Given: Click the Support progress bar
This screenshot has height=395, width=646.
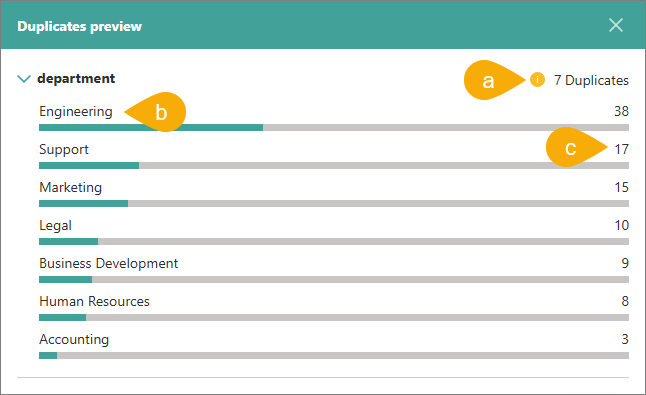Looking at the screenshot, I should [x=334, y=166].
